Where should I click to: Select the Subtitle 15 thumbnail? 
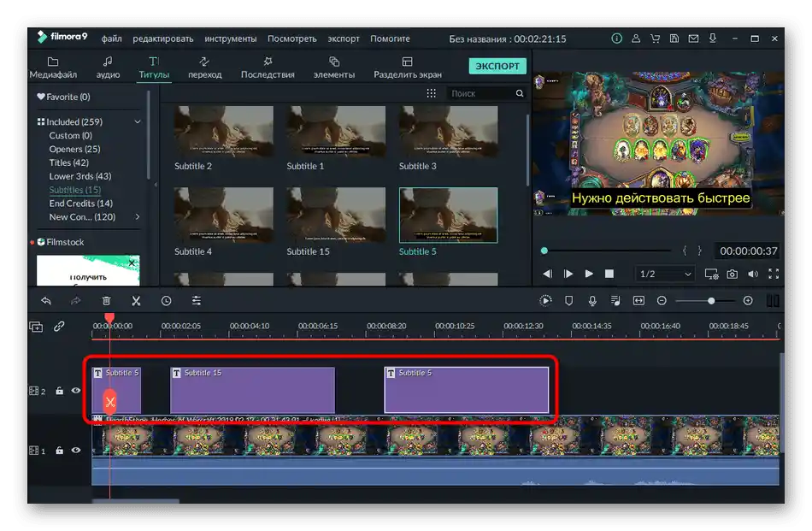(x=336, y=216)
